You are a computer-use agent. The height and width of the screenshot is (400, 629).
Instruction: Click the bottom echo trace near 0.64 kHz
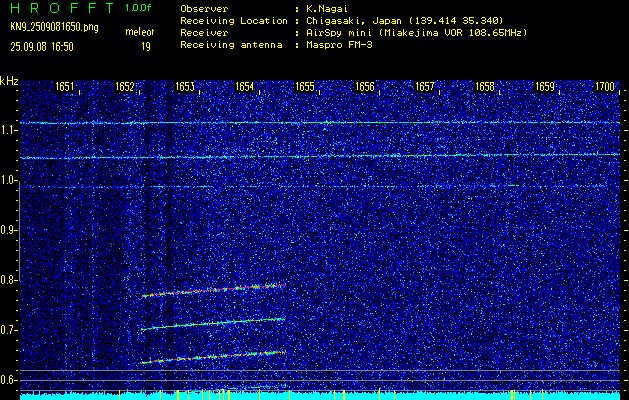[x=213, y=357]
